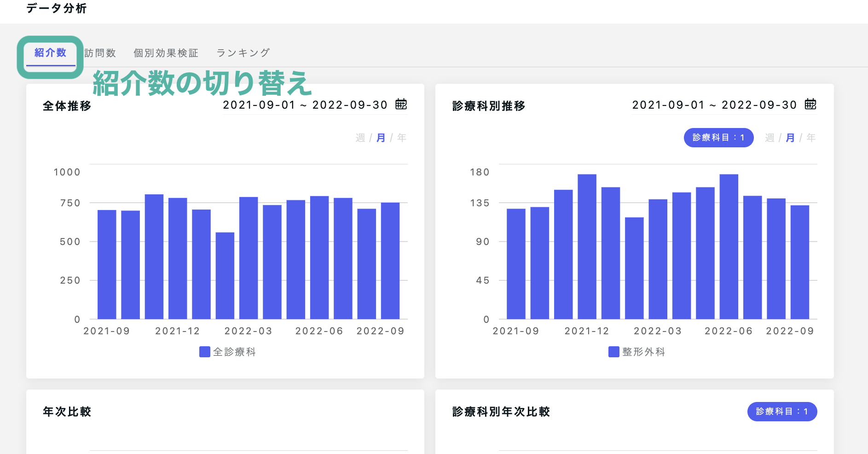
Task: Click the 2022-03 axis label in 診療科別推移
Action: [x=658, y=331]
